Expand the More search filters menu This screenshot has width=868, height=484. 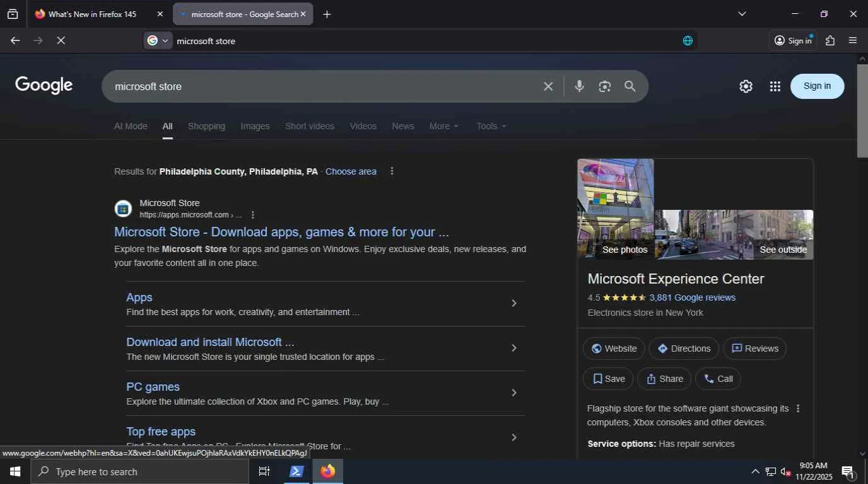coord(444,126)
